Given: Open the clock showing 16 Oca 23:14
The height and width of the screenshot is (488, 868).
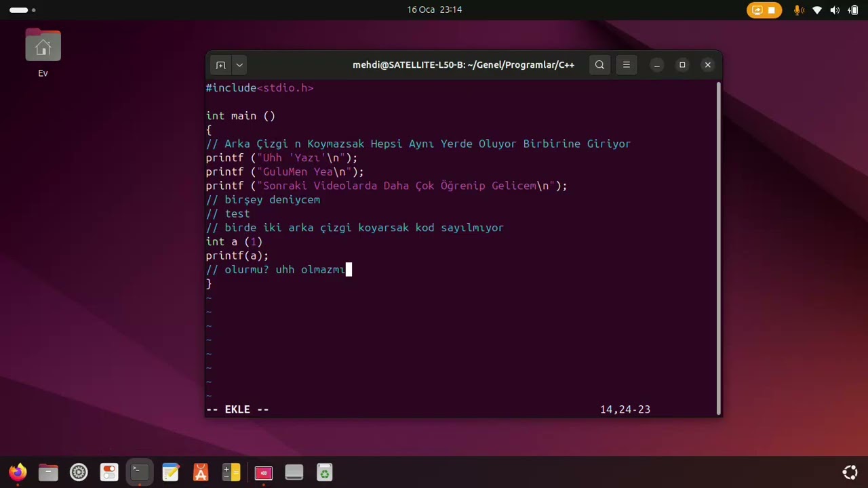Looking at the screenshot, I should pos(434,9).
